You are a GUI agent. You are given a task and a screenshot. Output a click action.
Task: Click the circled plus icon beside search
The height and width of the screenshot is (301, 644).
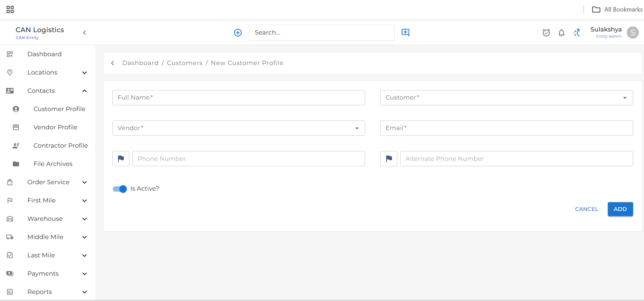point(238,33)
